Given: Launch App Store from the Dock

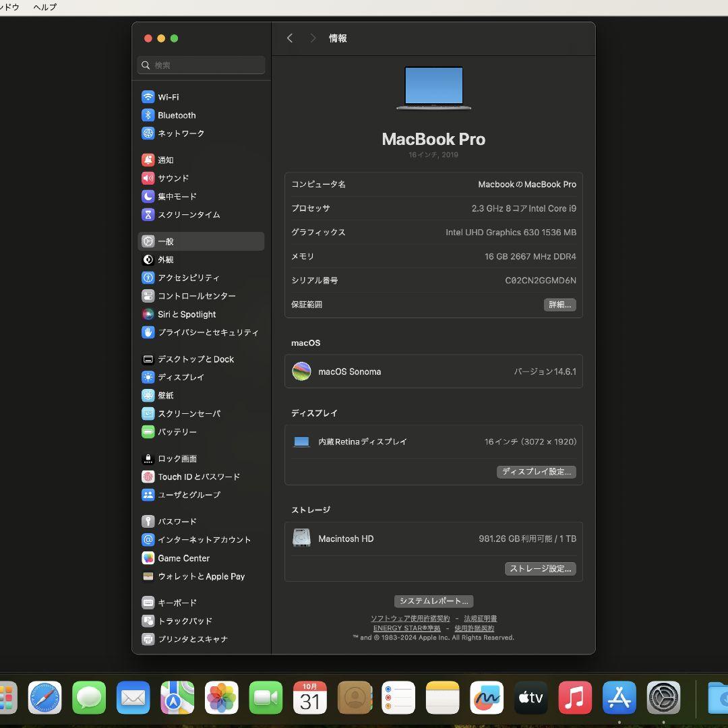Looking at the screenshot, I should (619, 698).
